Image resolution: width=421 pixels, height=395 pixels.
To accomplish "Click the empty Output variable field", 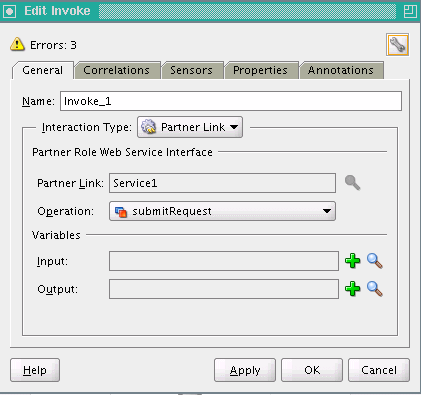I will (x=224, y=289).
